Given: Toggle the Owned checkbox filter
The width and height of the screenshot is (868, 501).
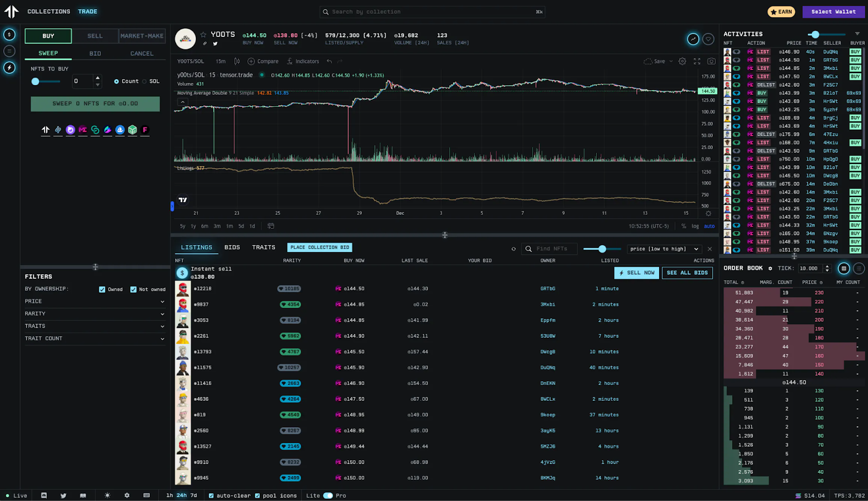Looking at the screenshot, I should coord(102,290).
